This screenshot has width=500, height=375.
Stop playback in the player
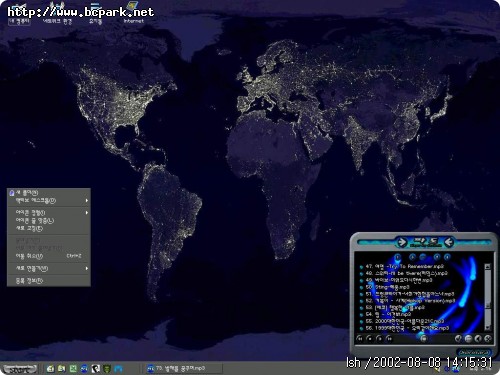pyautogui.click(x=369, y=339)
